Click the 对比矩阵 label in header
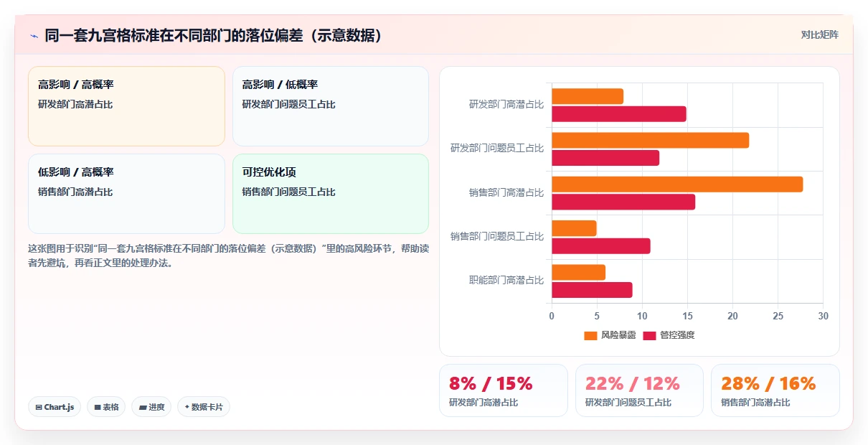 [x=820, y=34]
